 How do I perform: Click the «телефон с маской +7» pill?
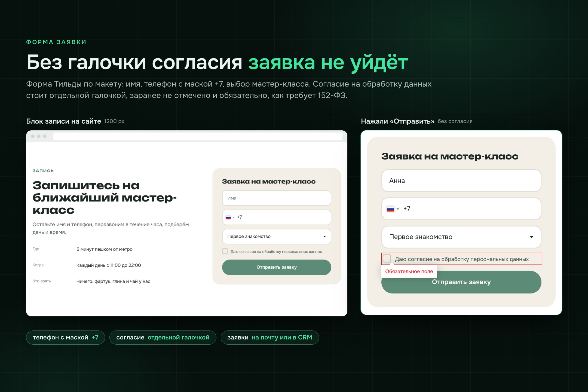pyautogui.click(x=66, y=338)
